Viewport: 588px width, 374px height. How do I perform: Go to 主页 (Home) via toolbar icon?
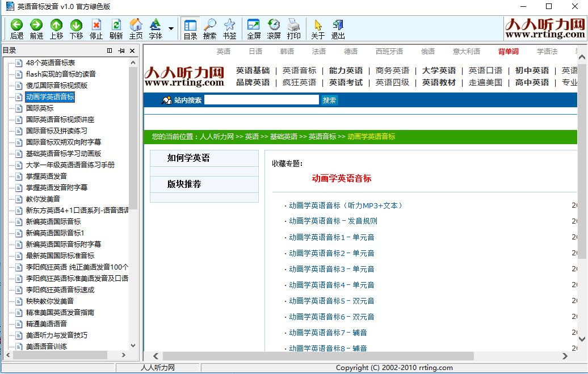coord(136,29)
